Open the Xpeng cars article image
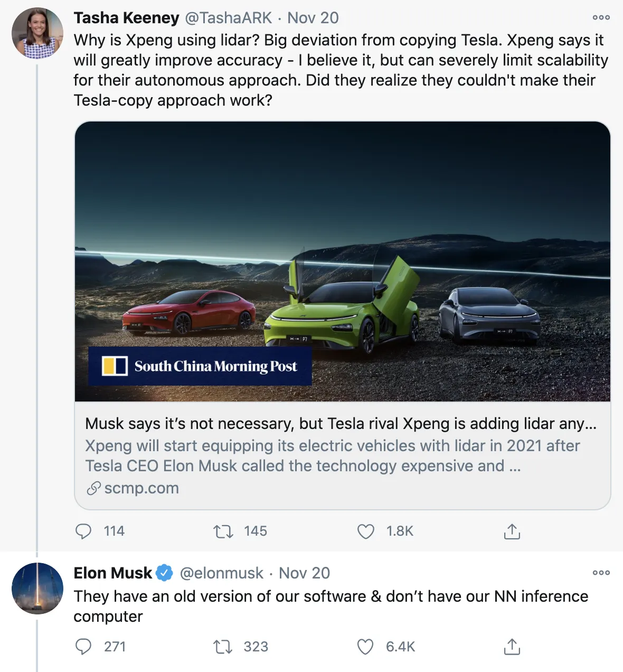Image resolution: width=623 pixels, height=672 pixels. pyautogui.click(x=343, y=262)
